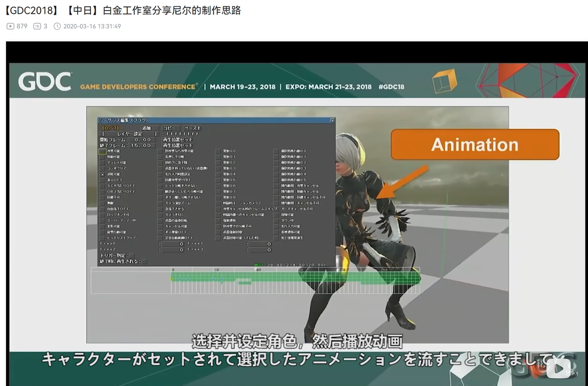Click the ペースト button in sequence editor
Image resolution: width=588 pixels, height=386 pixels.
(x=192, y=128)
